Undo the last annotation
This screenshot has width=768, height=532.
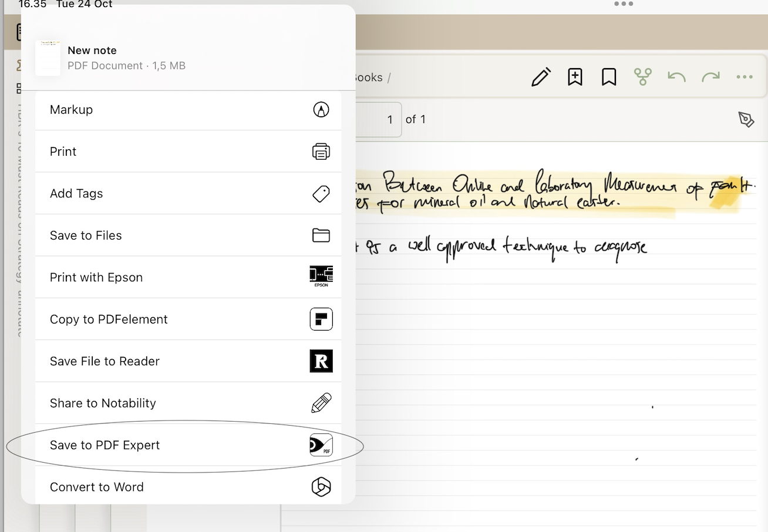click(676, 76)
